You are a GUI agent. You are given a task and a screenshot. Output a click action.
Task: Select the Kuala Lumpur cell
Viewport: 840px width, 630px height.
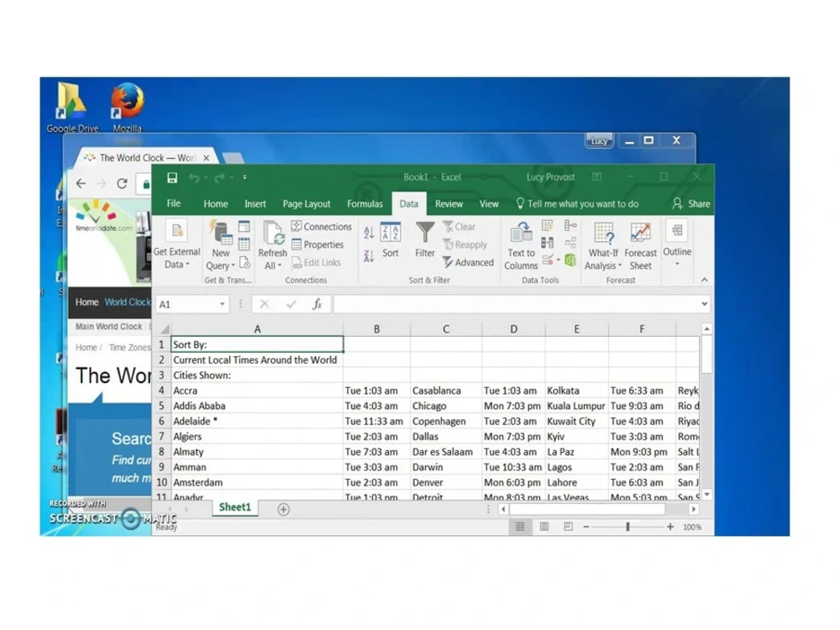pyautogui.click(x=576, y=406)
